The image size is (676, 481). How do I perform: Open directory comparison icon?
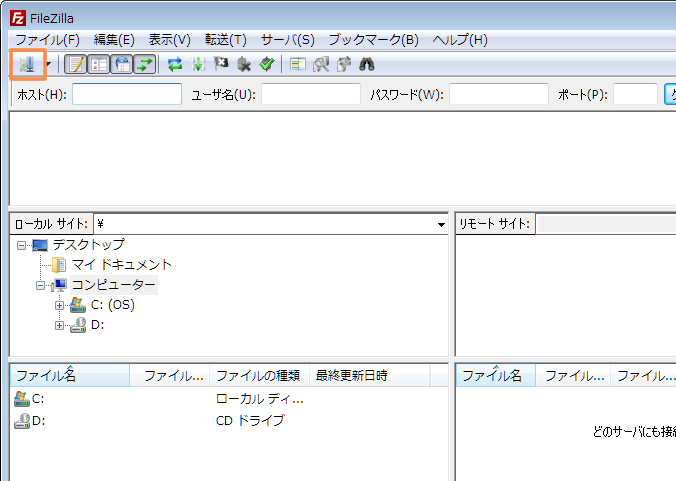click(321, 65)
